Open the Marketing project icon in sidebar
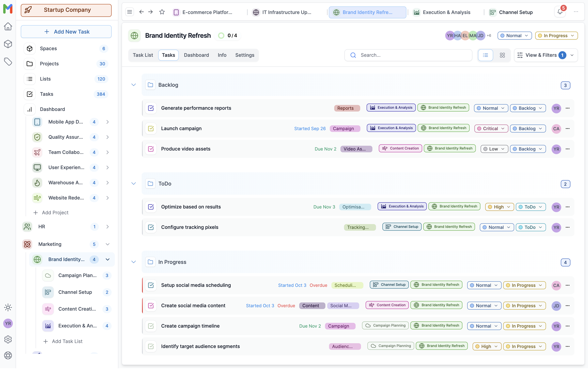Screen dimensions: 588x369 click(x=27, y=244)
